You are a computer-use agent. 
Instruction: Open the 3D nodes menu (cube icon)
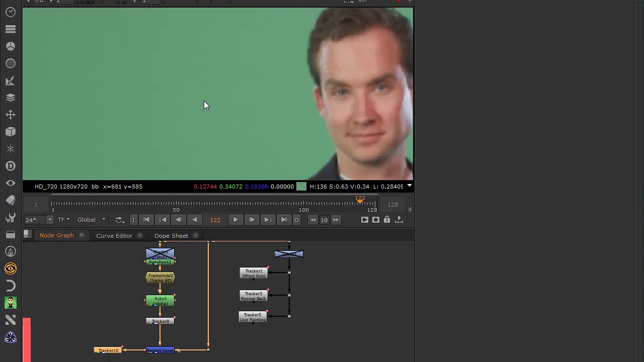[11, 132]
